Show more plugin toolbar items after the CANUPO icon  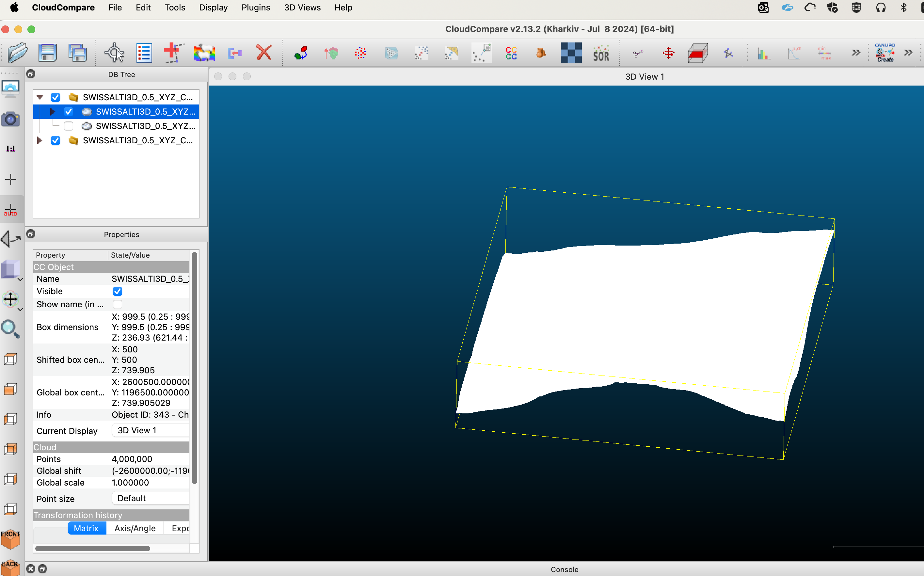click(x=908, y=53)
